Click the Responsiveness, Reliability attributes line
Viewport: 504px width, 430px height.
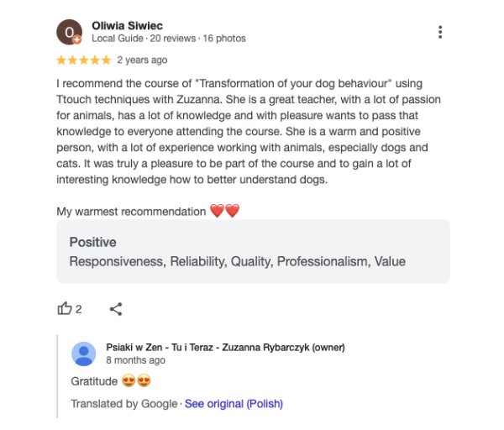tap(237, 261)
